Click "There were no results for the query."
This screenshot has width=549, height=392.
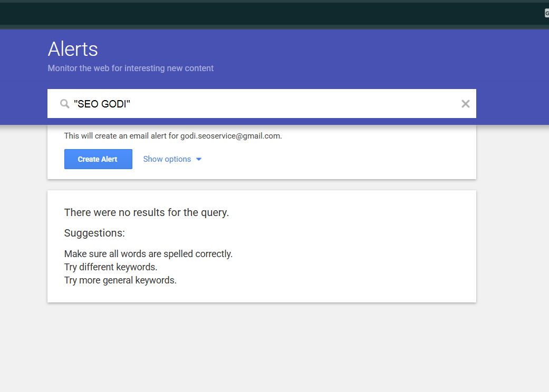click(147, 213)
